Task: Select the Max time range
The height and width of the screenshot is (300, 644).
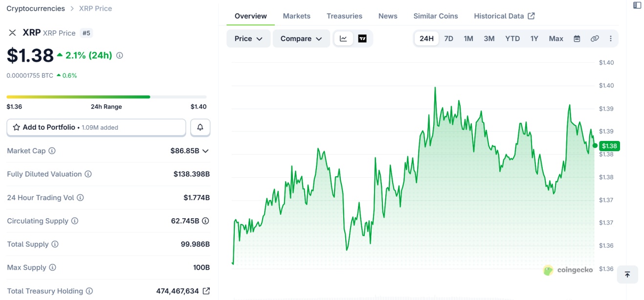Action: (x=556, y=39)
